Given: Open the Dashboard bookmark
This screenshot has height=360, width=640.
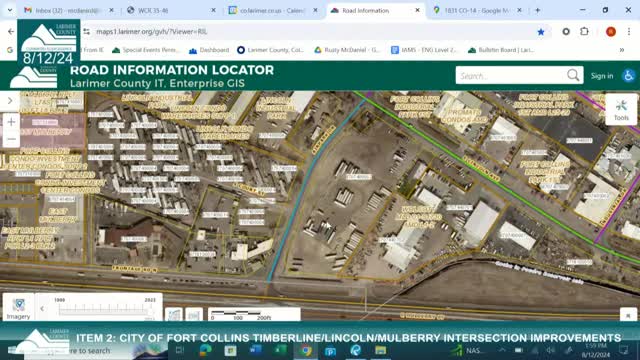Looking at the screenshot, I should pyautogui.click(x=209, y=50).
